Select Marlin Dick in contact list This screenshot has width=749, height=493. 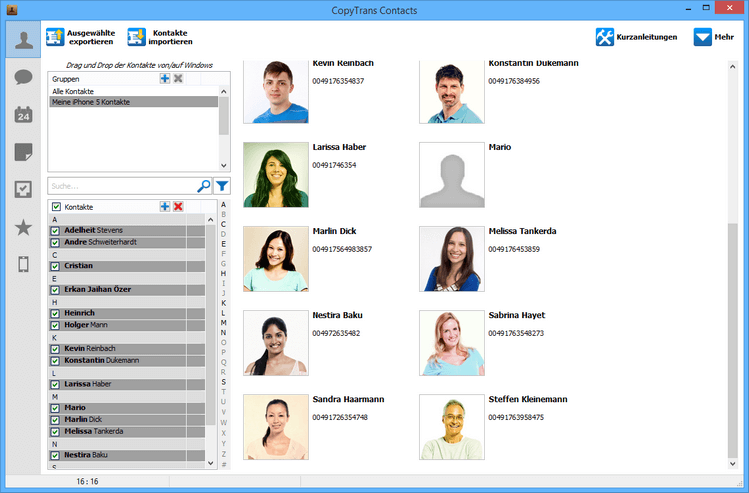tap(128, 419)
